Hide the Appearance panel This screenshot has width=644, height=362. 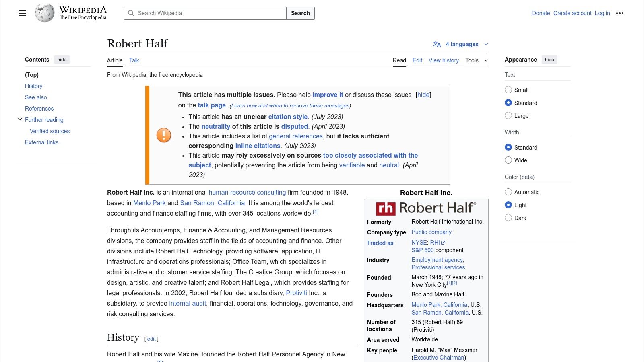(x=549, y=60)
